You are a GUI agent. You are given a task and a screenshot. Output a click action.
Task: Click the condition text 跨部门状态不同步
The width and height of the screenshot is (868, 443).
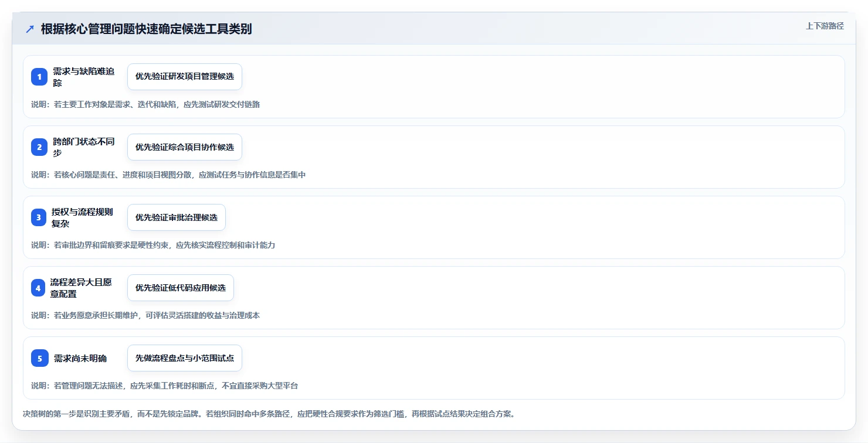coord(84,147)
